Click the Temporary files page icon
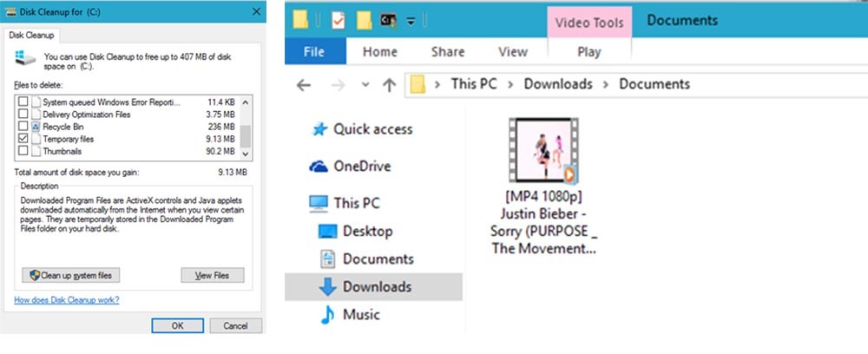The height and width of the screenshot is (354, 868). coord(36,139)
